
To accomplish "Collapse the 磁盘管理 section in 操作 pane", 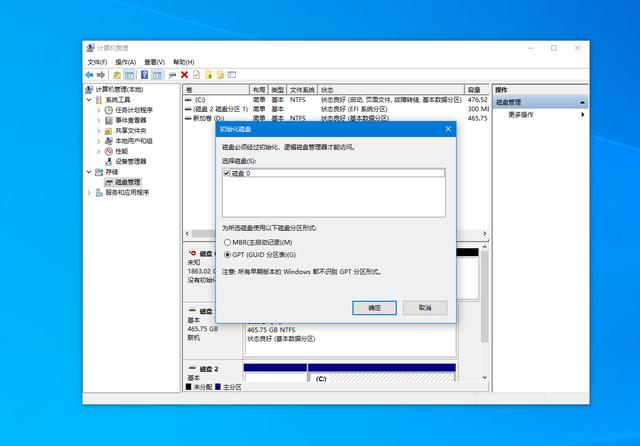I will tap(582, 102).
